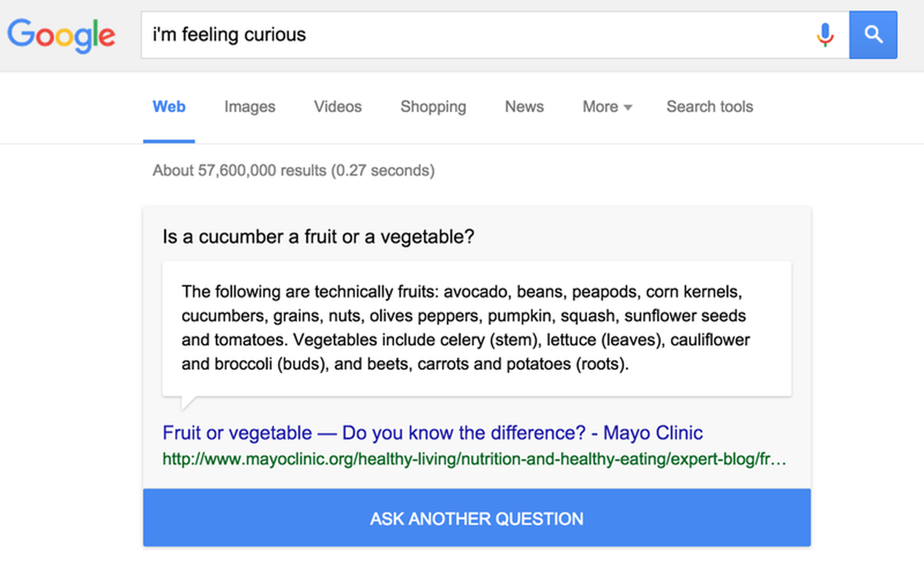Click the "About 57,600,000 results" text
The width and height of the screenshot is (924, 567).
tap(294, 171)
